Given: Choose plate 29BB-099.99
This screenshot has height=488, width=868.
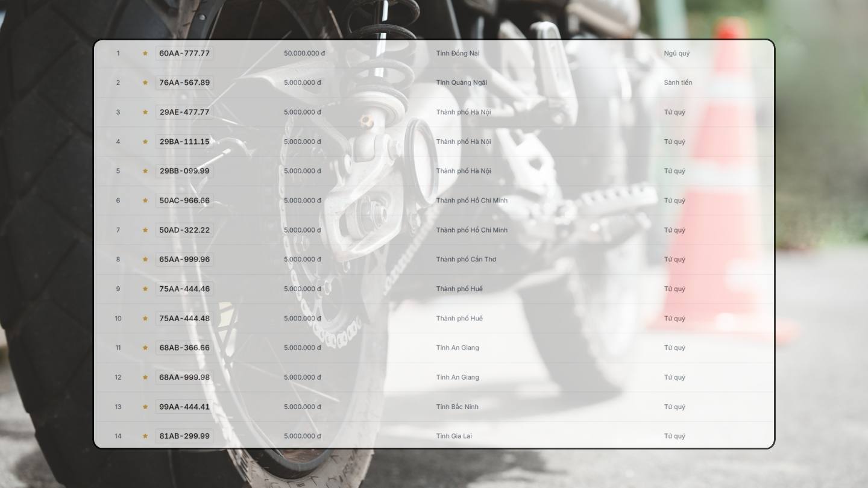Looking at the screenshot, I should pos(184,171).
